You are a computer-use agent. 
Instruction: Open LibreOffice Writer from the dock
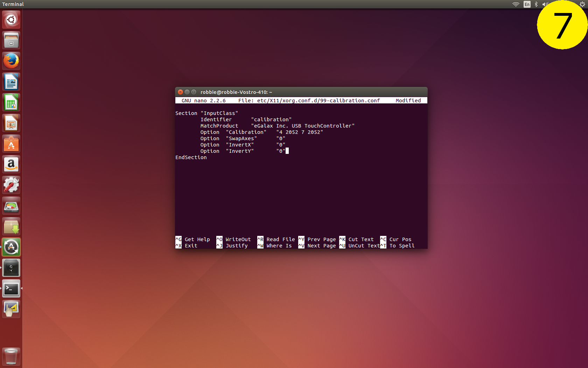pyautogui.click(x=11, y=82)
